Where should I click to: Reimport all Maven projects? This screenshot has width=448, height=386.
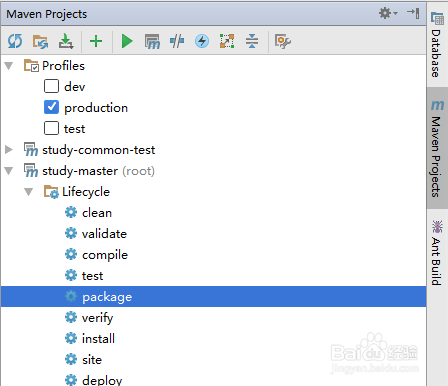pos(15,41)
